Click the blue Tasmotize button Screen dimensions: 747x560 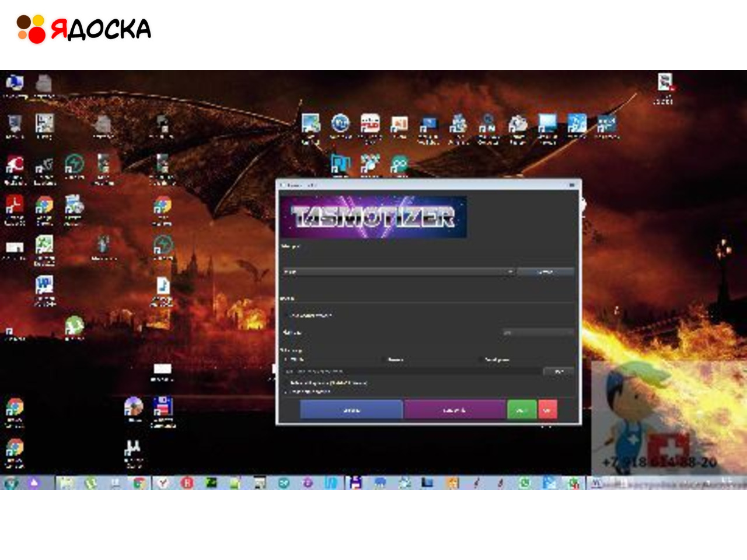[x=351, y=410]
